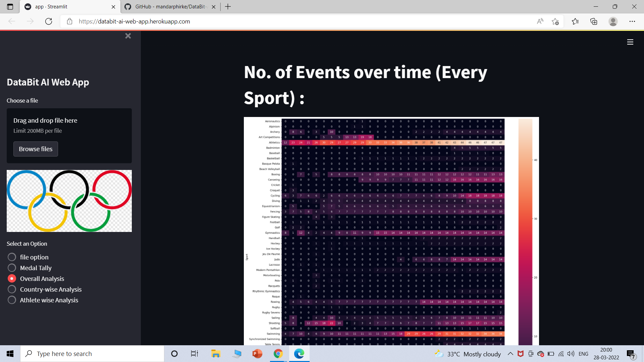This screenshot has width=644, height=362.
Task: Open Edge settings three-dot menu
Action: 632,21
